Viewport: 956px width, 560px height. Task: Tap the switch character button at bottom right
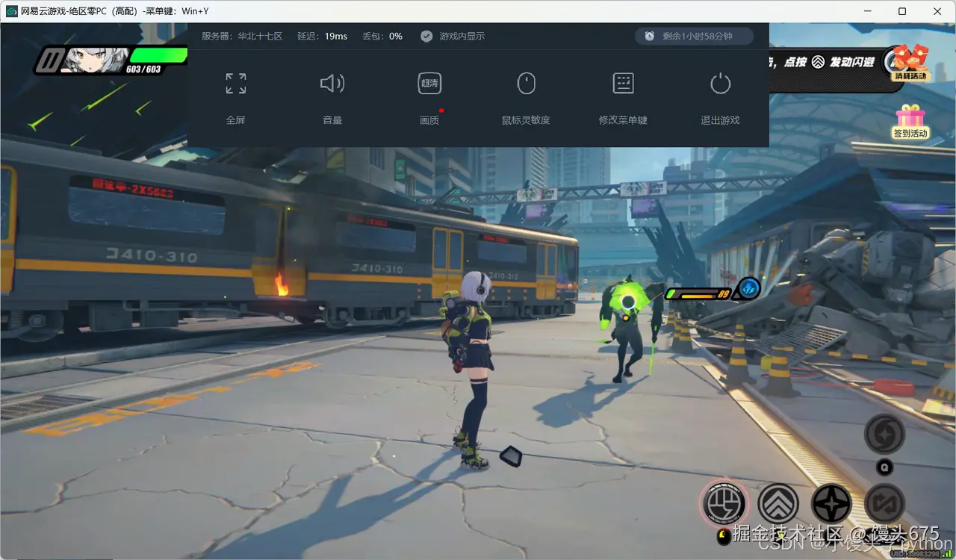884,503
